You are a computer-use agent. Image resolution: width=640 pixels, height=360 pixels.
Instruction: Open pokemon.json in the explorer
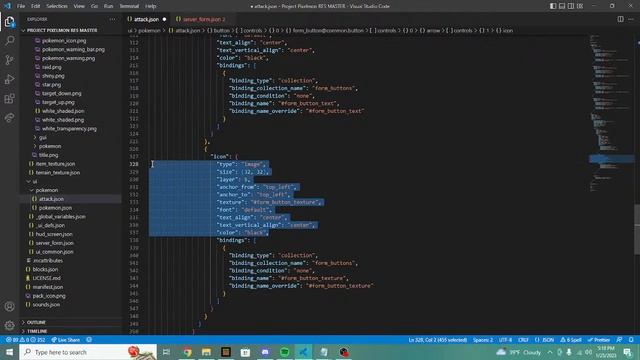pos(55,208)
